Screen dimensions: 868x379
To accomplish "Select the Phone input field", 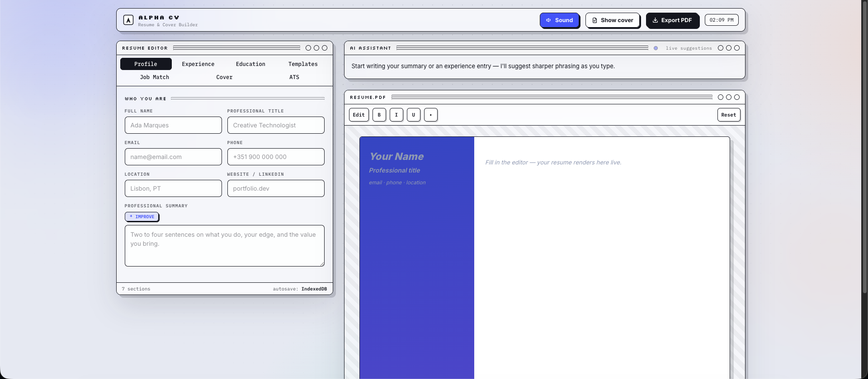I will click(276, 157).
